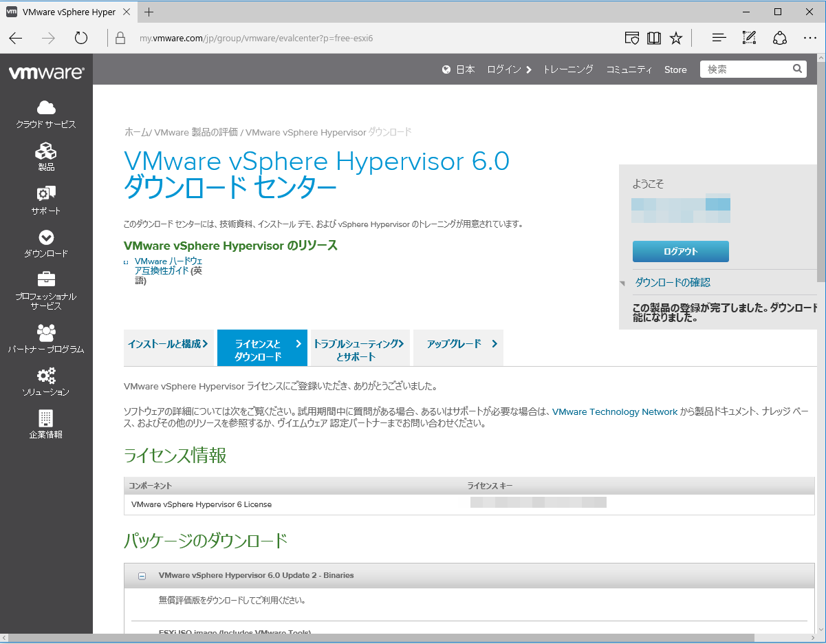826x644 pixels.
Task: Click VMware vSphere Hypervisor 6 License cell
Action: [202, 504]
